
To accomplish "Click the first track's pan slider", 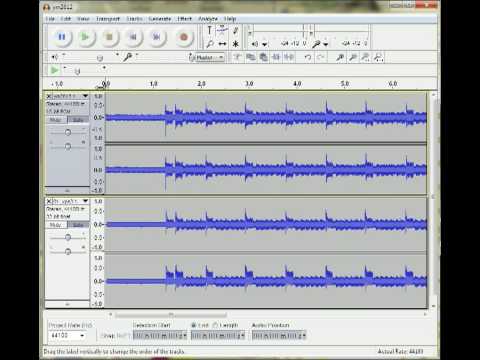I will coord(68,146).
